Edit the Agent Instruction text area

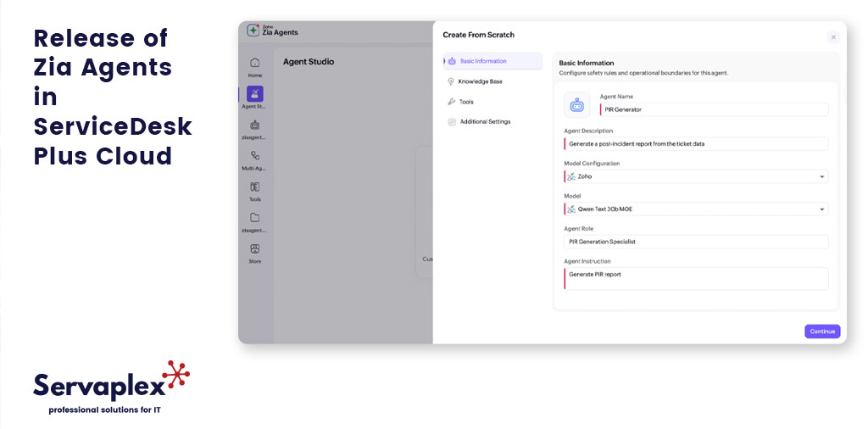[696, 278]
